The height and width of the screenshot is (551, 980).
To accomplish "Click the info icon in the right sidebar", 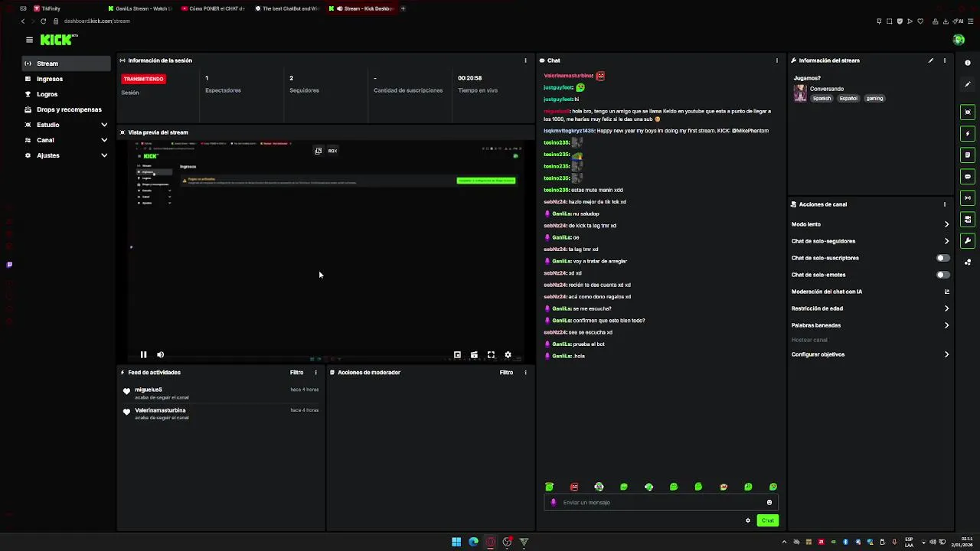I will click(x=968, y=63).
